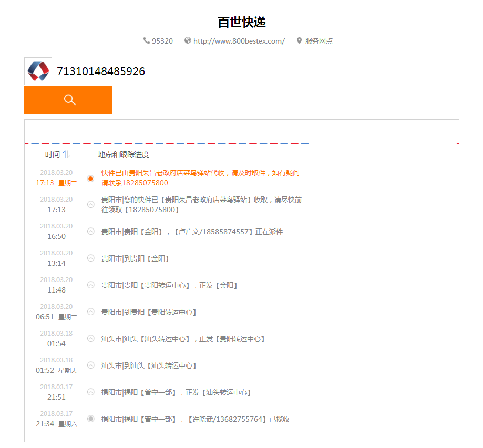Click the globe icon beside the website URL

(x=188, y=40)
